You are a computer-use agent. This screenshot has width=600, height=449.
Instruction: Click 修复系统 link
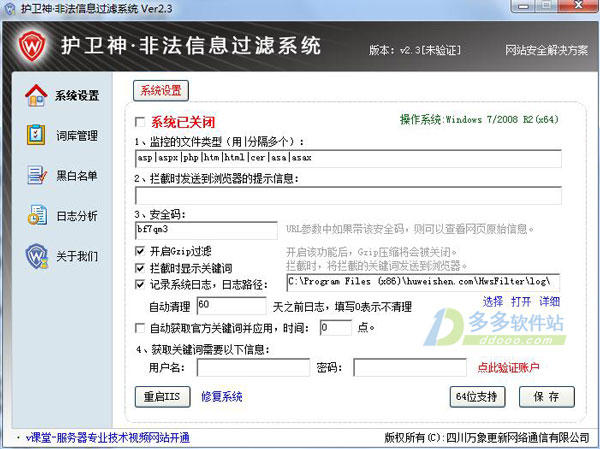[222, 397]
